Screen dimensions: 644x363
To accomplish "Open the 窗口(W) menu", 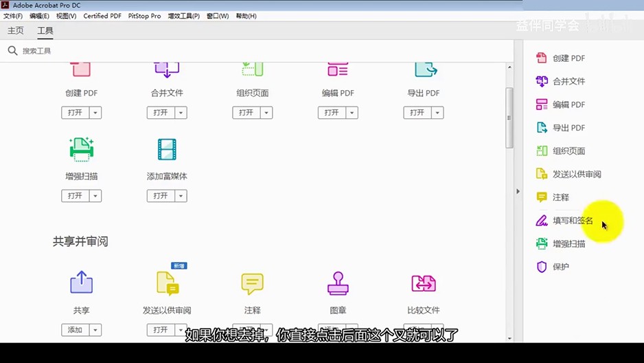I will pyautogui.click(x=218, y=16).
